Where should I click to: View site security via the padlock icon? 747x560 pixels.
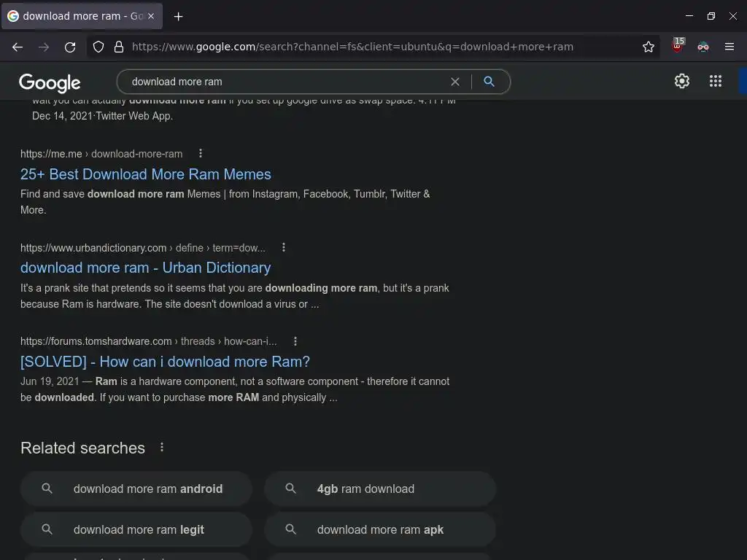pos(119,47)
